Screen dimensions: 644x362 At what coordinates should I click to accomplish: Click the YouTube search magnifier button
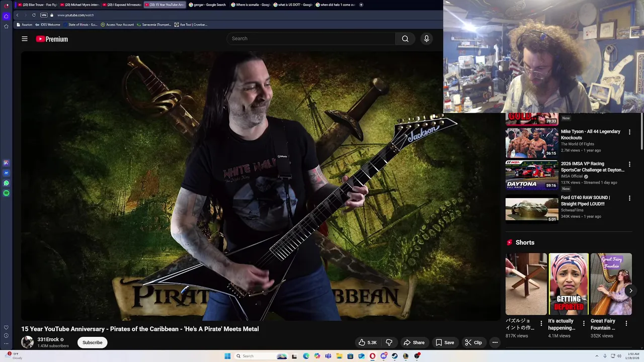(x=405, y=39)
